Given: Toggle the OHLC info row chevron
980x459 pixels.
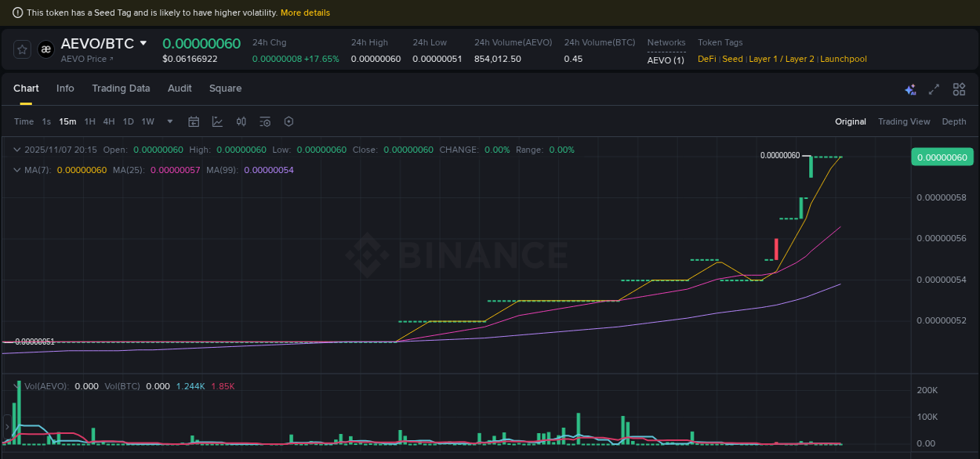Looking at the screenshot, I should [16, 148].
